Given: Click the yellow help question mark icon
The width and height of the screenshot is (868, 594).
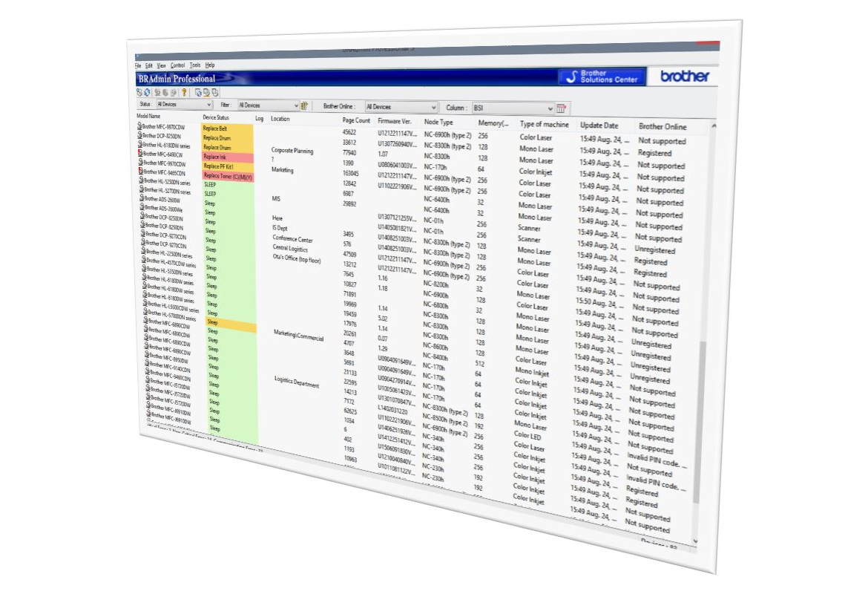Looking at the screenshot, I should coord(184,93).
